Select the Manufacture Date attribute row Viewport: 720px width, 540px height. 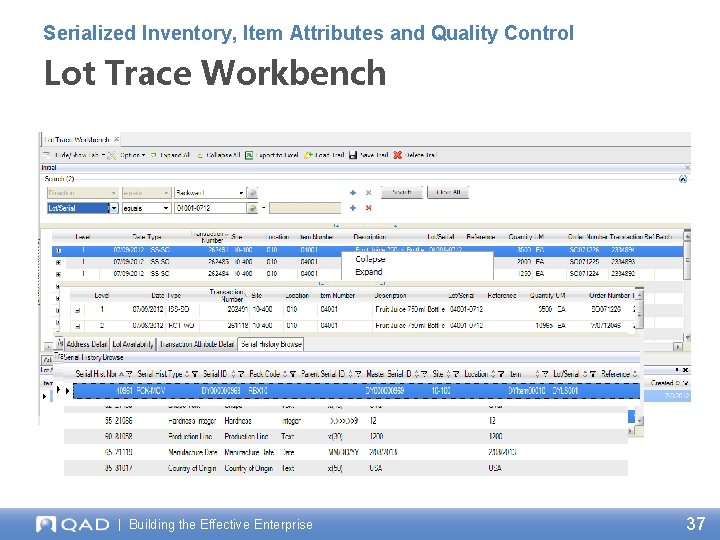[x=345, y=452]
